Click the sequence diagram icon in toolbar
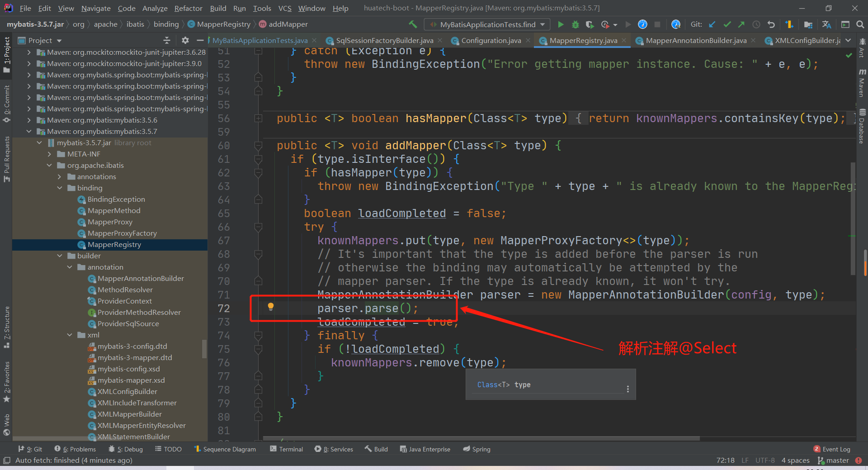 point(789,24)
